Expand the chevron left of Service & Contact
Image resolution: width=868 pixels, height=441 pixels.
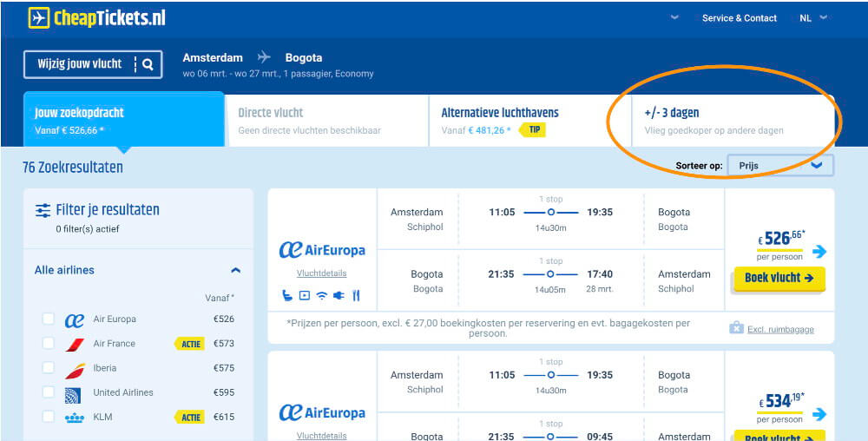point(674,17)
